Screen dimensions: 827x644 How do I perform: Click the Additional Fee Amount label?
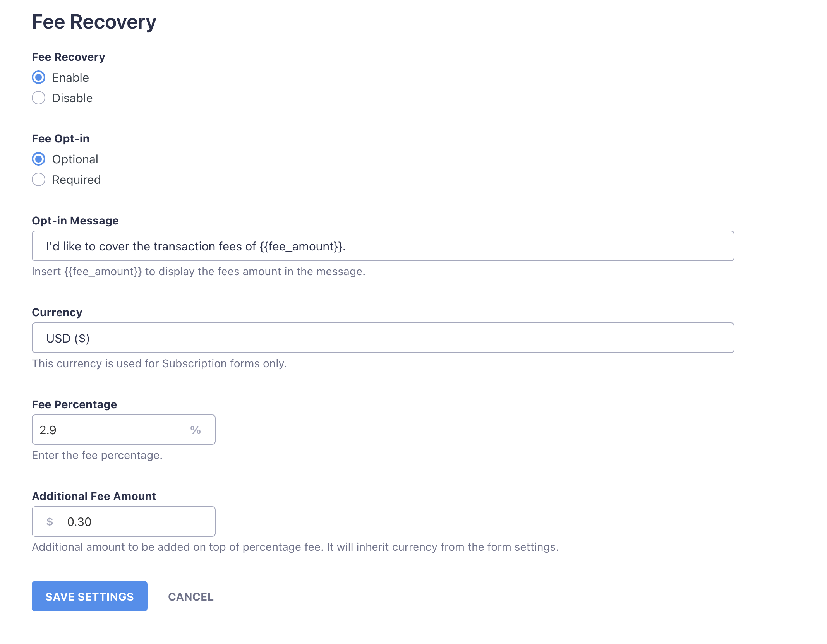pos(94,496)
